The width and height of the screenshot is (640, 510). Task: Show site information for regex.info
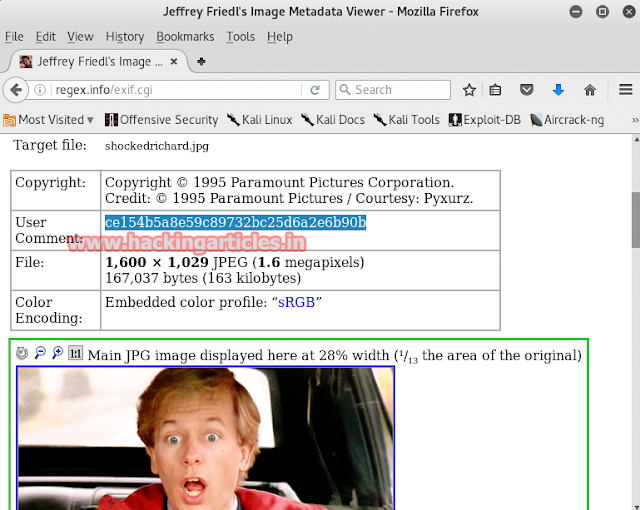coord(40,90)
